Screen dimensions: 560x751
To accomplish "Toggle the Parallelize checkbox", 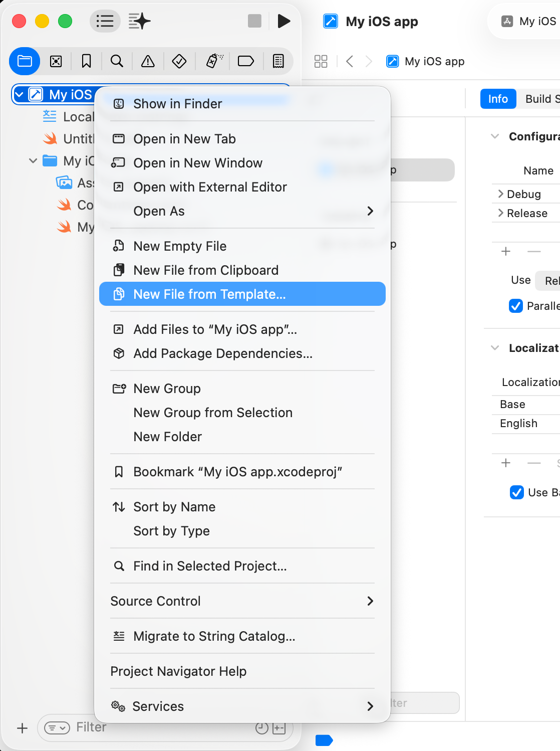I will click(516, 306).
